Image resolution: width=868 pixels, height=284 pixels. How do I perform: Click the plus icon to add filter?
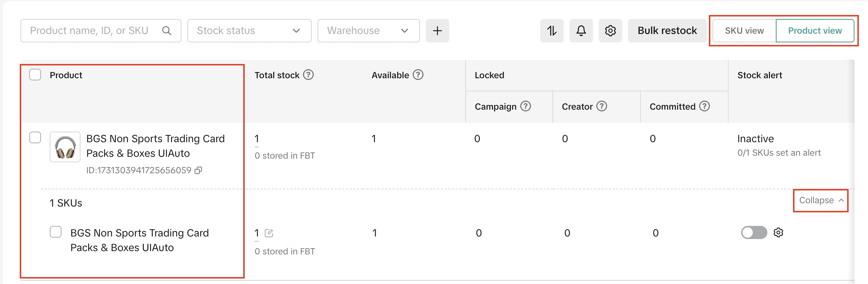(437, 31)
